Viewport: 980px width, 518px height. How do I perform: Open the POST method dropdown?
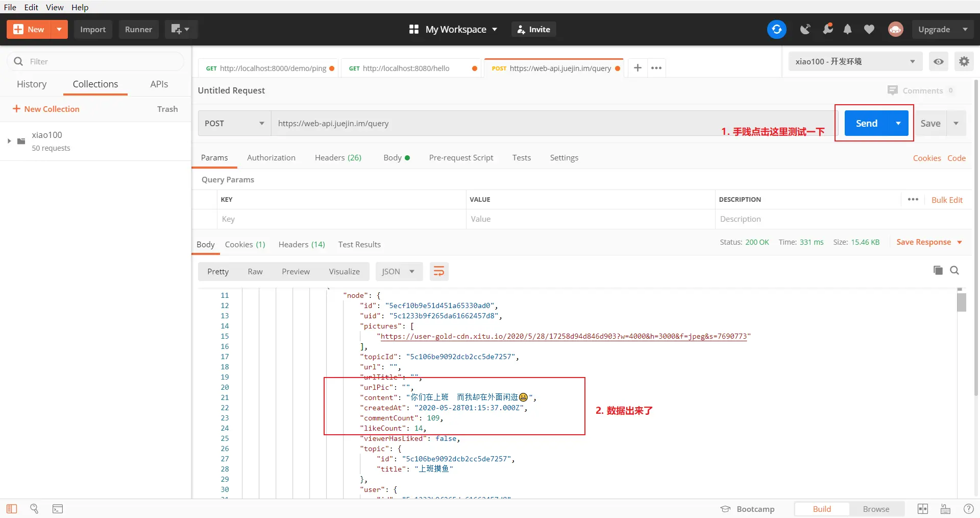point(234,123)
